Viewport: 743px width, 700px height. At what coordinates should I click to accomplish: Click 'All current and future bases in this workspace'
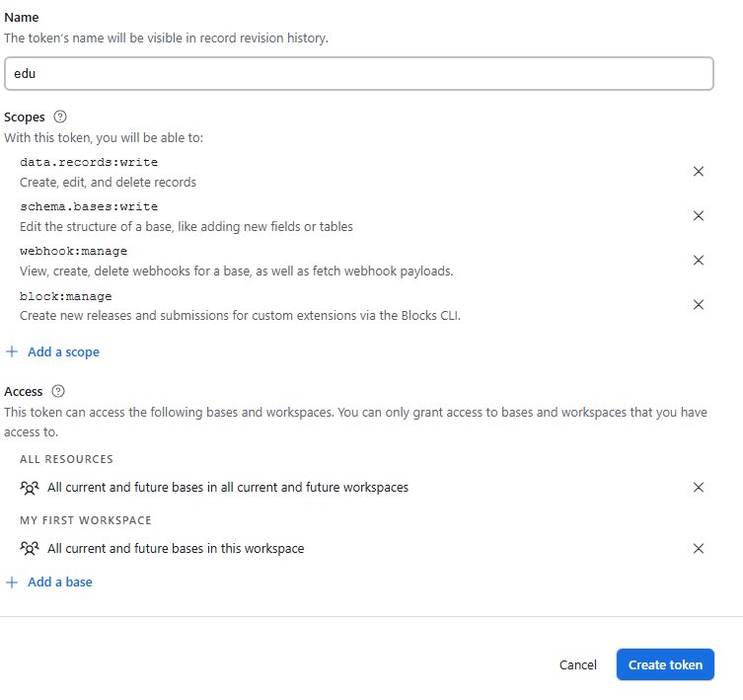coord(176,549)
